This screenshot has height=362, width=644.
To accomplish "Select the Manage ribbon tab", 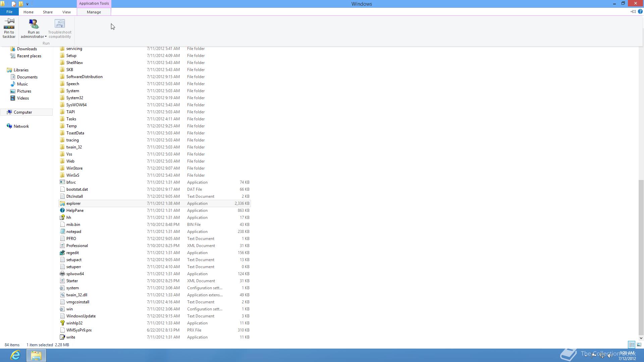I will (x=94, y=12).
